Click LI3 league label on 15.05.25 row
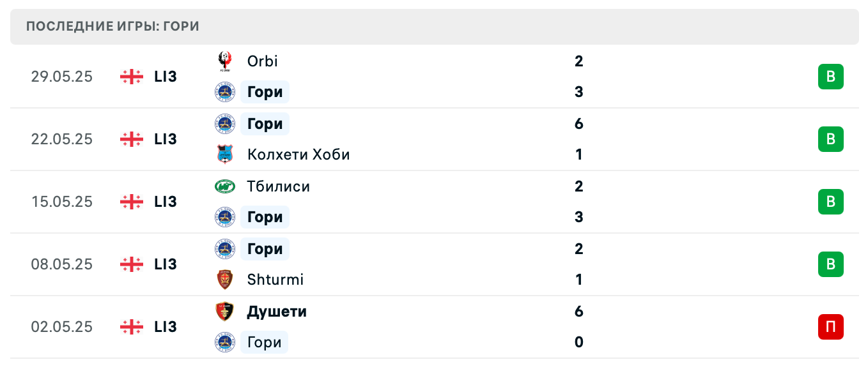 coord(165,202)
